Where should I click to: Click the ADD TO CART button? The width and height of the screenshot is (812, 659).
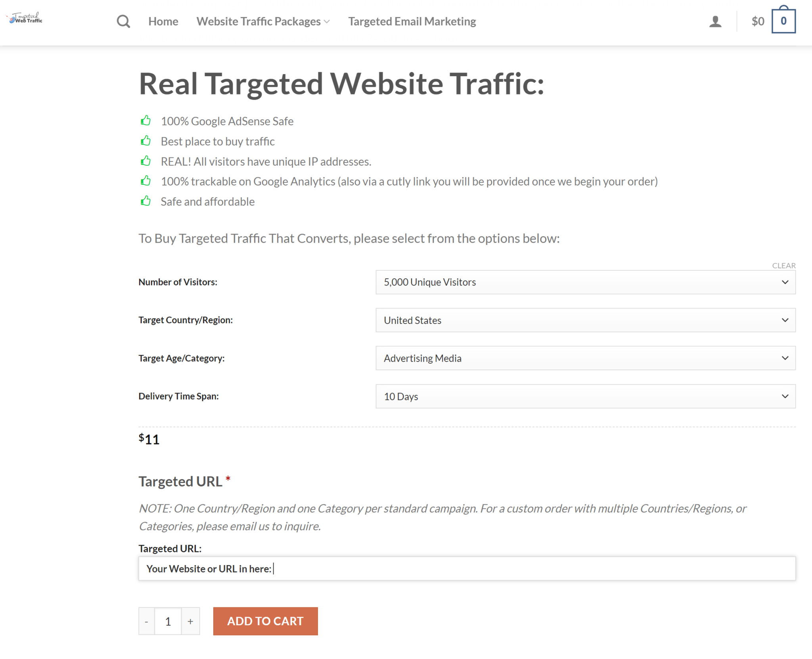[x=266, y=621]
